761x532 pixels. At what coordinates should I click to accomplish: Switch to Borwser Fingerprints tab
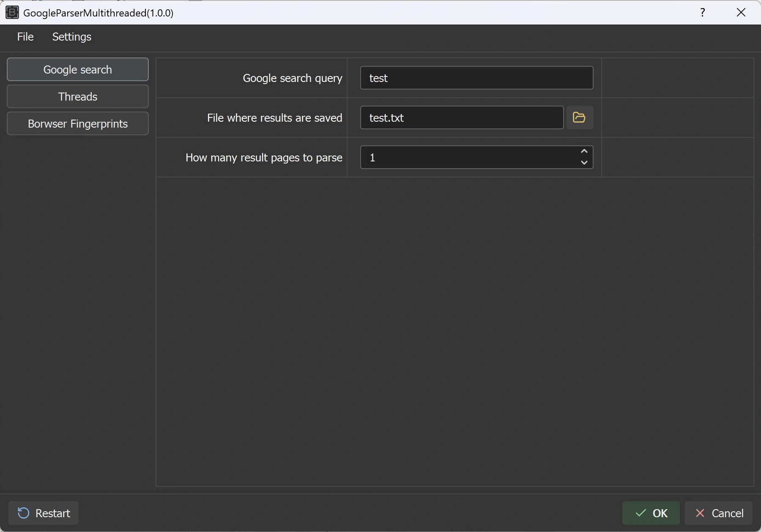78,123
